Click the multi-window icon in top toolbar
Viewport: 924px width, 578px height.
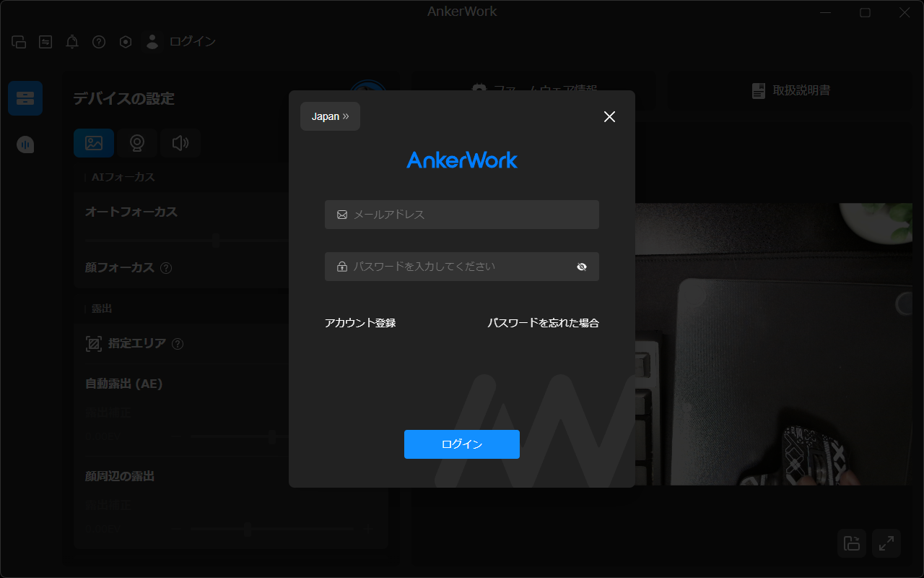(x=19, y=42)
